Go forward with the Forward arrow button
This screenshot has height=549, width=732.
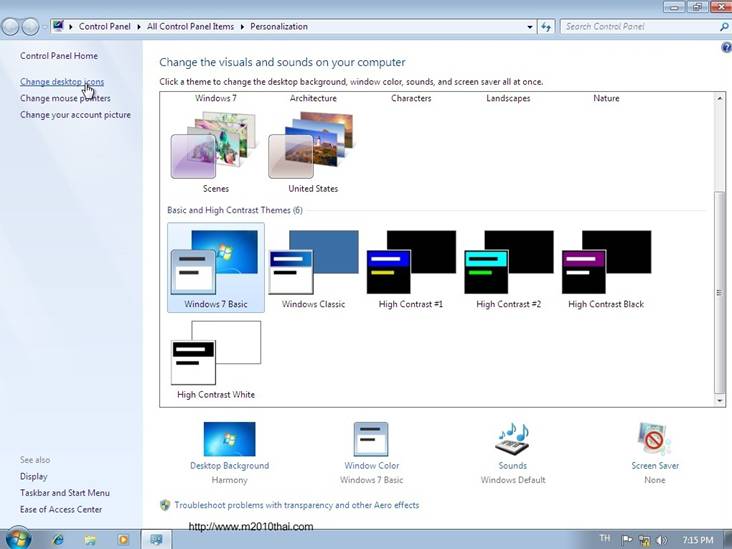click(x=30, y=27)
